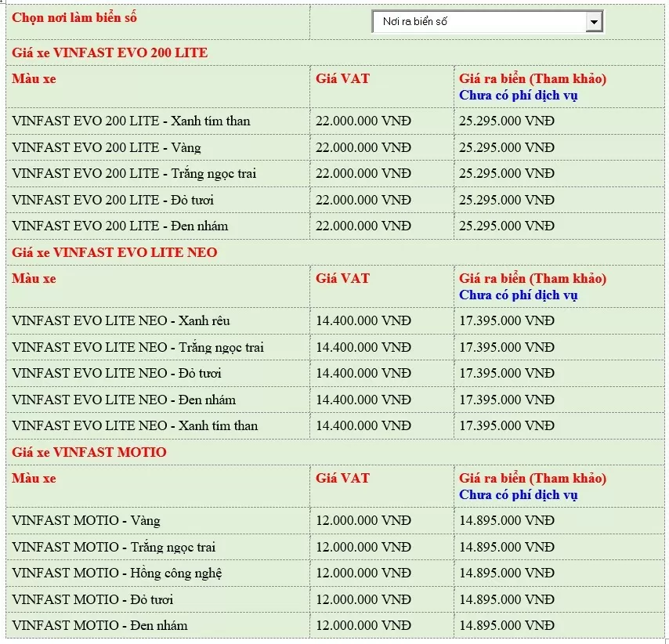Pick VINFAST MOTIO - Hồng công nghệ
Screen dimensions: 669x644
coord(118,573)
